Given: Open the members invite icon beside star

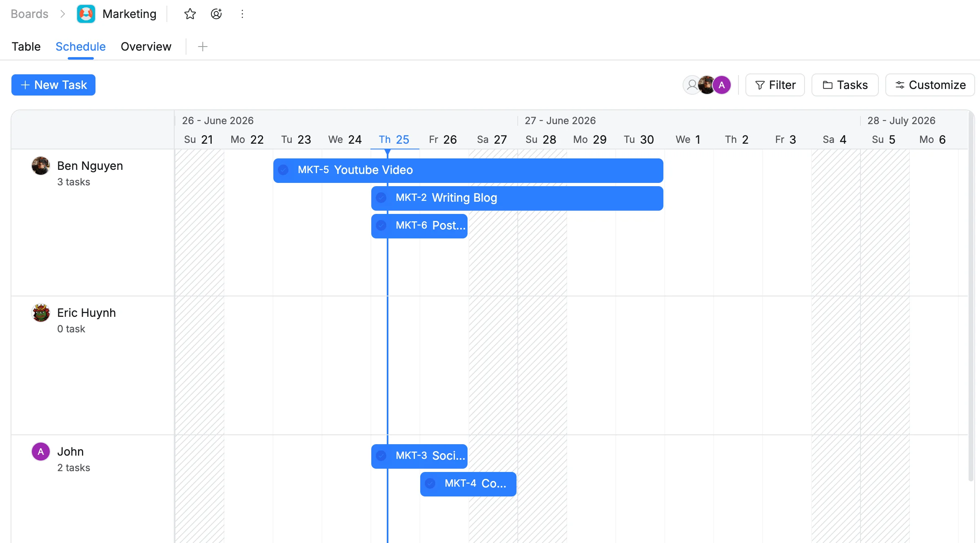Looking at the screenshot, I should (216, 14).
